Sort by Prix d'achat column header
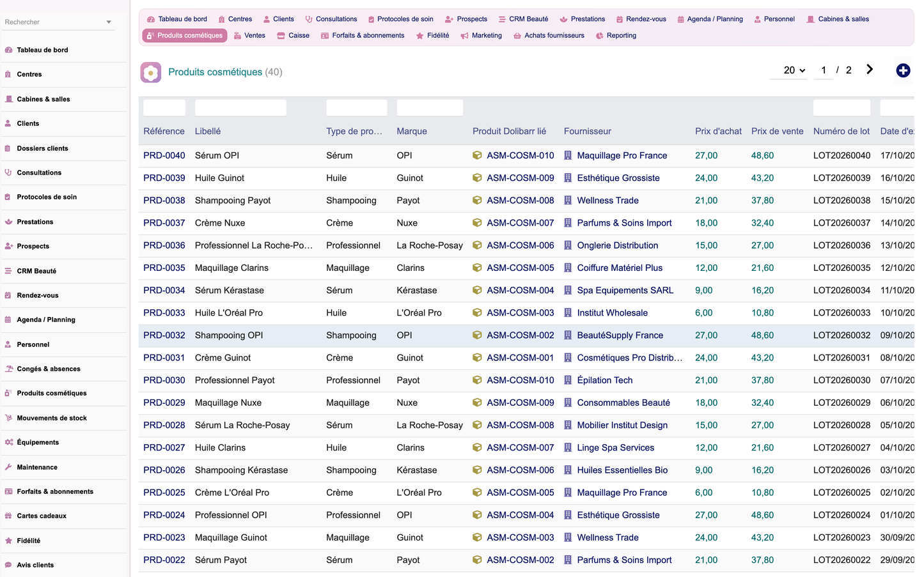The image size is (924, 577). [719, 131]
